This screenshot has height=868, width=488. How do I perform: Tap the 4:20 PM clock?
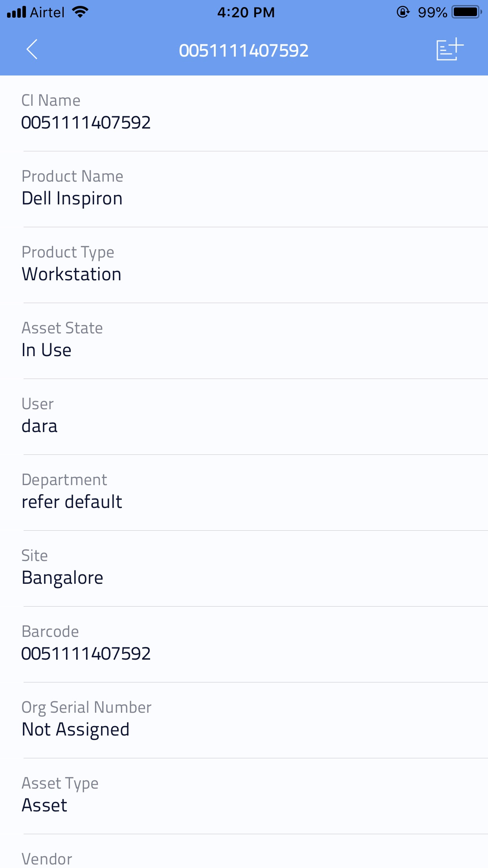(246, 12)
